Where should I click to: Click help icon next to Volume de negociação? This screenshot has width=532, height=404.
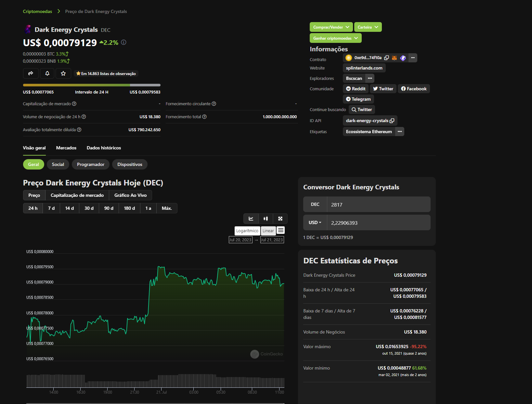tap(84, 117)
